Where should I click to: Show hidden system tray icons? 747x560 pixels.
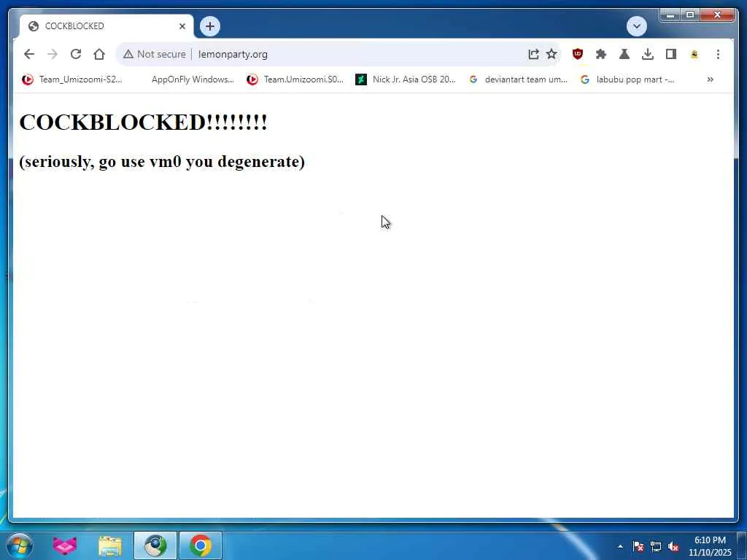pyautogui.click(x=620, y=547)
